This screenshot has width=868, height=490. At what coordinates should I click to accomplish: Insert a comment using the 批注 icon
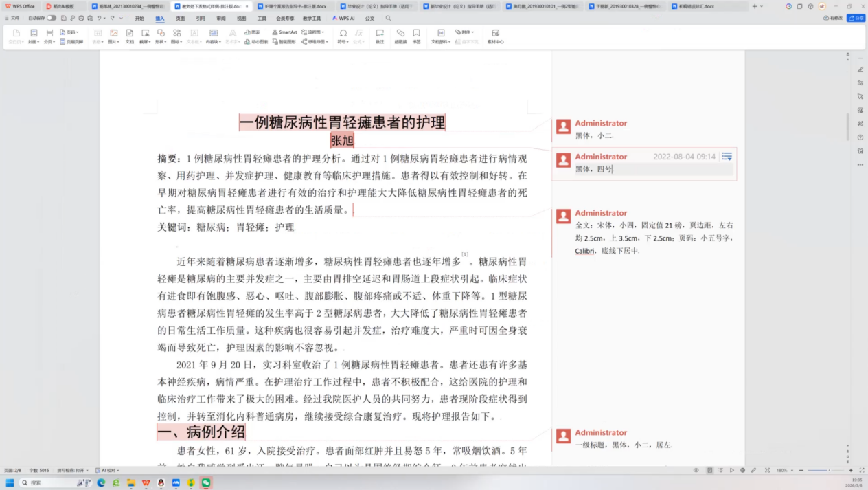point(380,36)
